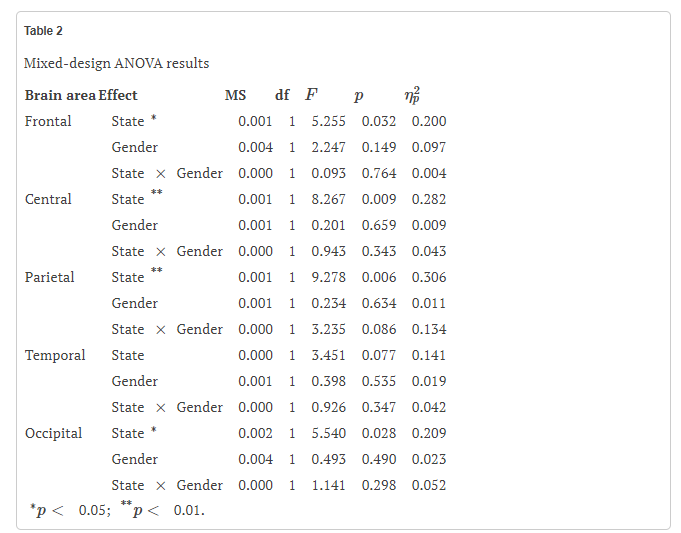The image size is (681, 533).
Task: Select the Central brain area cell
Action: tap(48, 199)
